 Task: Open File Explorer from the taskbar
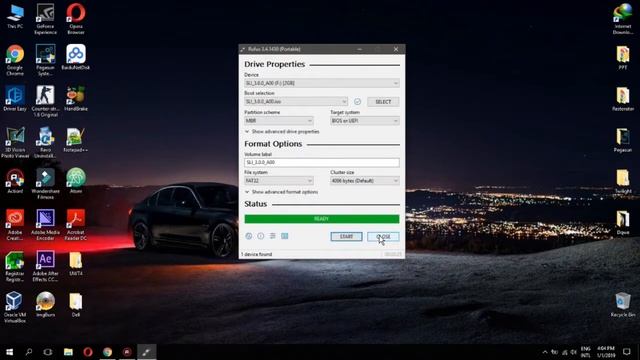pyautogui.click(x=68, y=352)
